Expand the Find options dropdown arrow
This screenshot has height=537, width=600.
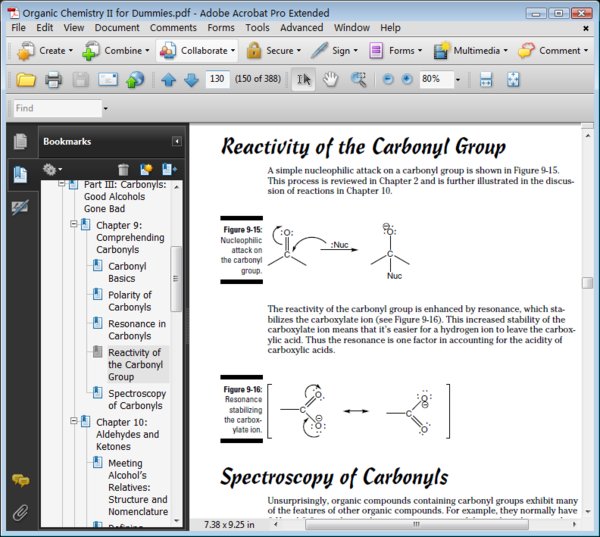pyautogui.click(x=105, y=108)
